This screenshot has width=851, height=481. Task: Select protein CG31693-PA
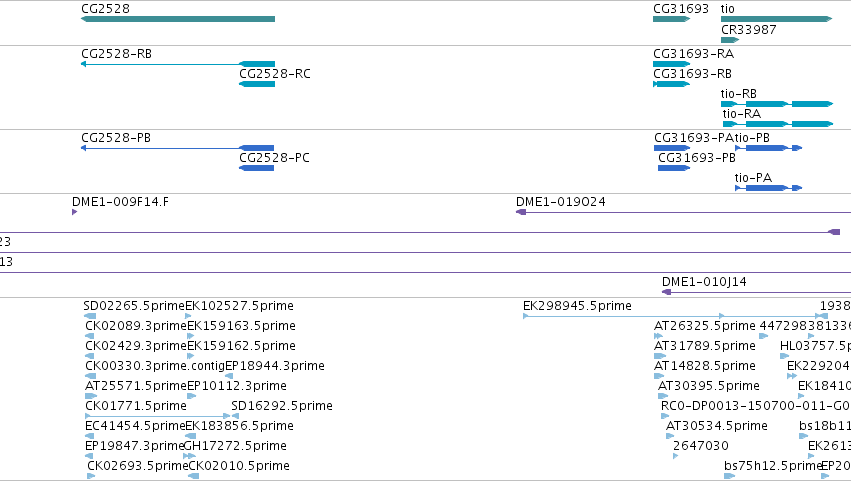click(694, 138)
